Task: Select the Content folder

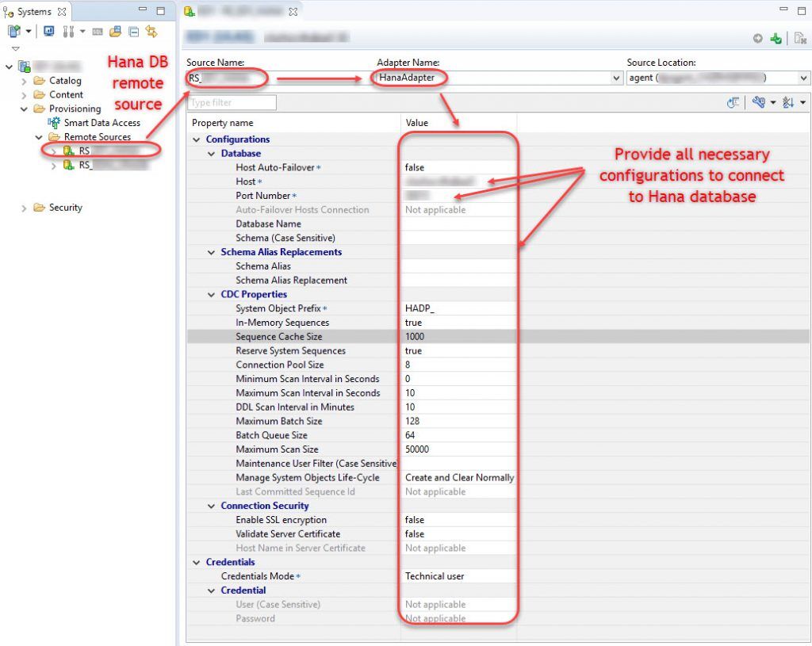Action: pyautogui.click(x=66, y=94)
